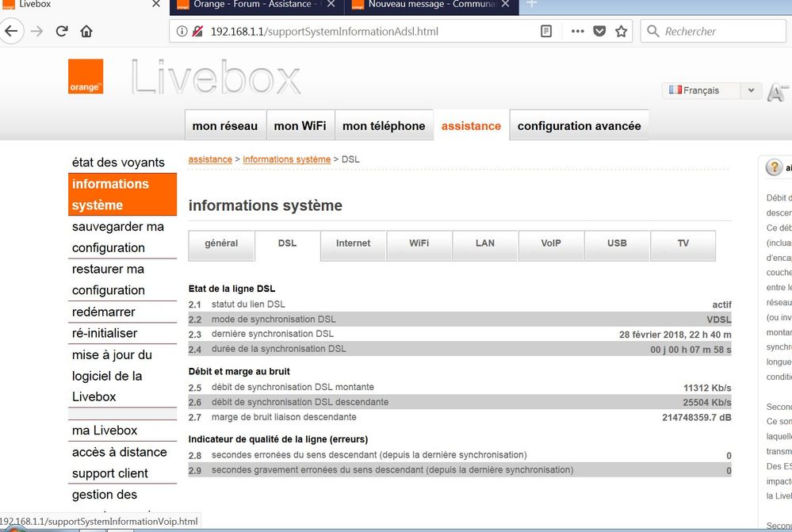
Task: Switch to the Orange Forum browser tab
Action: tap(254, 6)
